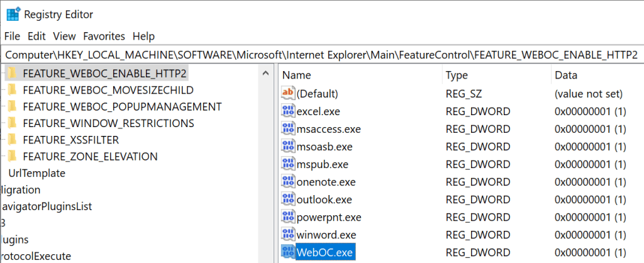Click the string value icon for (Default)
Image resolution: width=644 pixels, height=263 pixels.
coord(288,94)
